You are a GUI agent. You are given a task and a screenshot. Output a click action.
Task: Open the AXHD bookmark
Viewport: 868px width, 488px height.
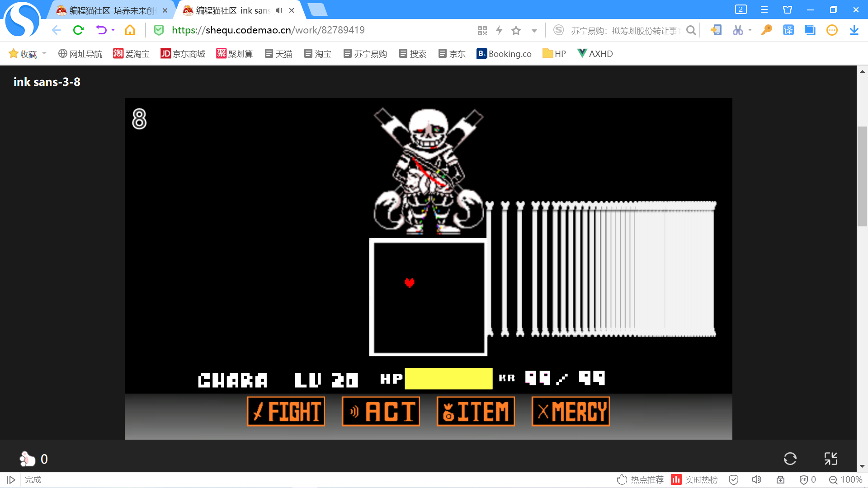click(595, 54)
